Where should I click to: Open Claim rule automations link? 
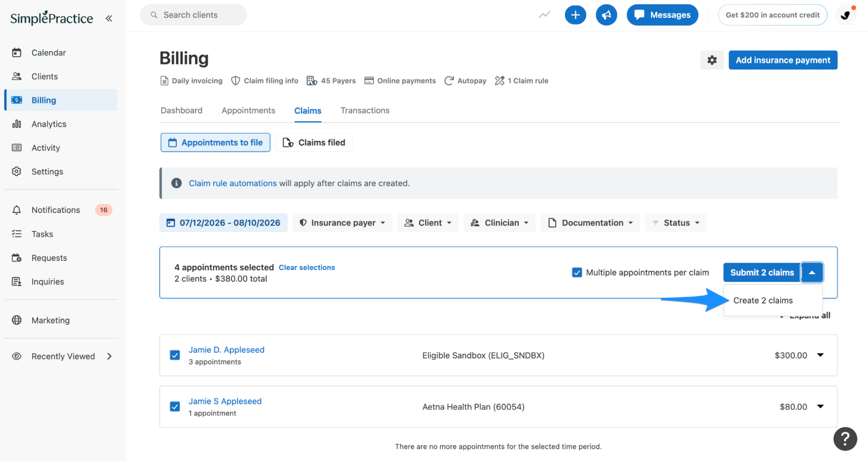click(232, 183)
